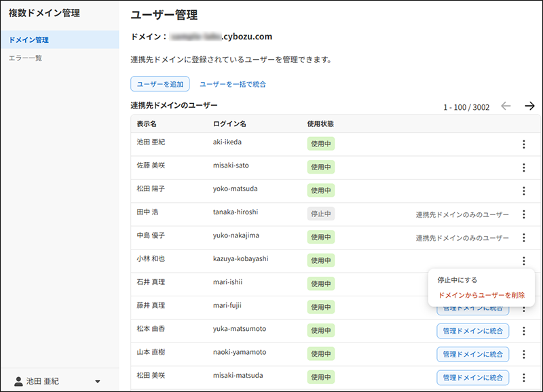Click the login name misaki-sato
This screenshot has height=392, width=543.
231,165
